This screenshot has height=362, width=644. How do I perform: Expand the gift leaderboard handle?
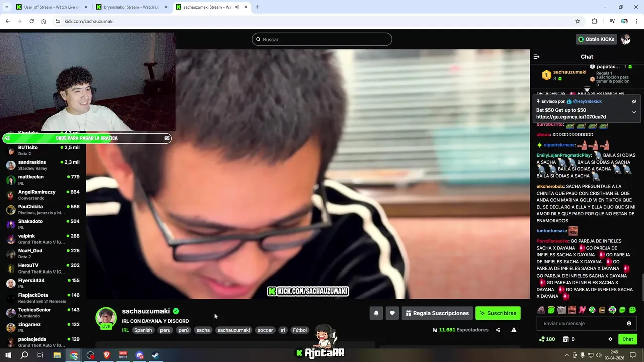tap(587, 89)
